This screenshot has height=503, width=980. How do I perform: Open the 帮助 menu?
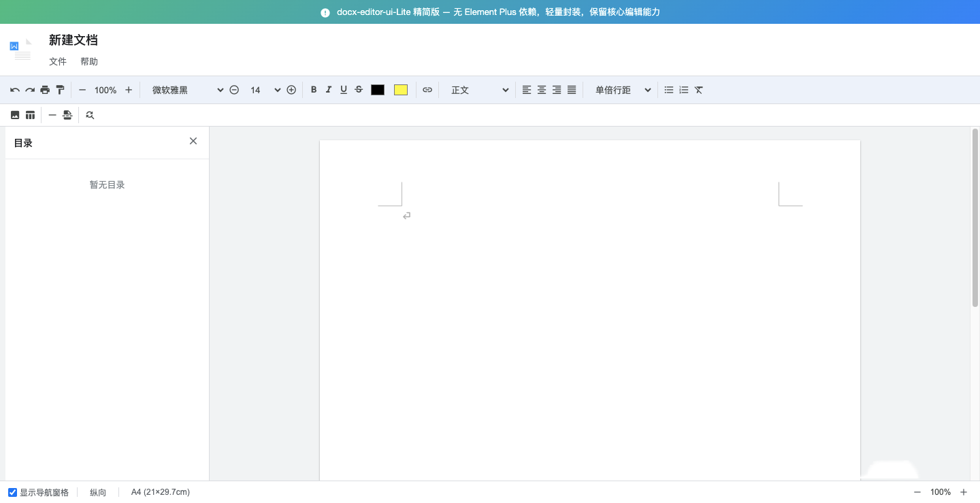click(x=89, y=61)
